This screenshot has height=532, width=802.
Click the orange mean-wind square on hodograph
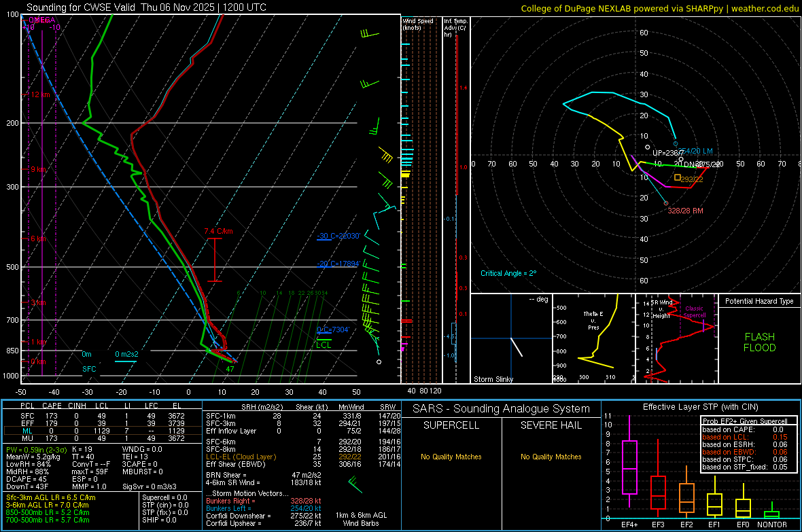click(x=677, y=177)
